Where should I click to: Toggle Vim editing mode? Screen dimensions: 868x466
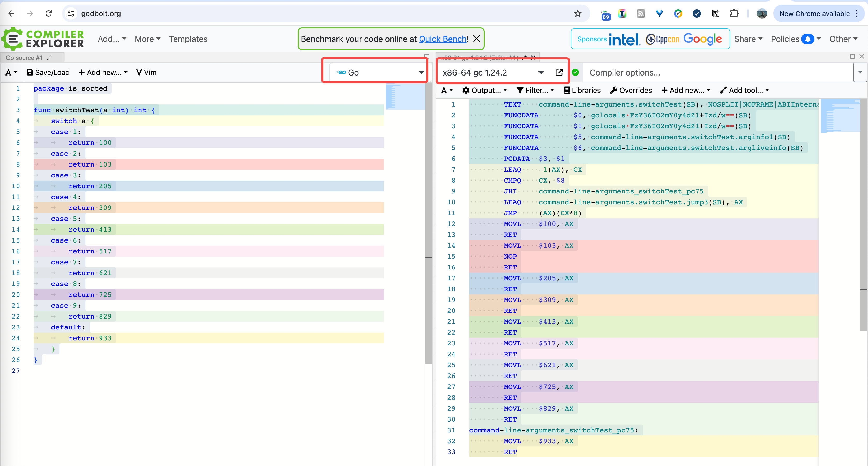(x=146, y=72)
